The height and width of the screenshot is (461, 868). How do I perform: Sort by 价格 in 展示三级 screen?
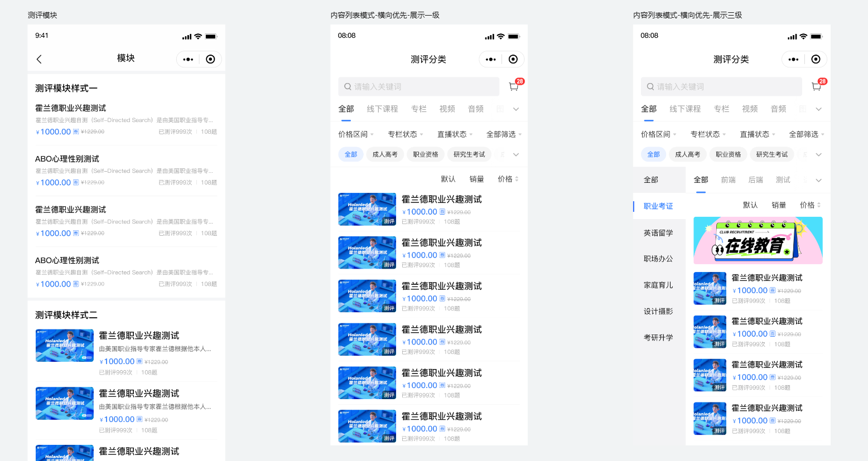811,205
